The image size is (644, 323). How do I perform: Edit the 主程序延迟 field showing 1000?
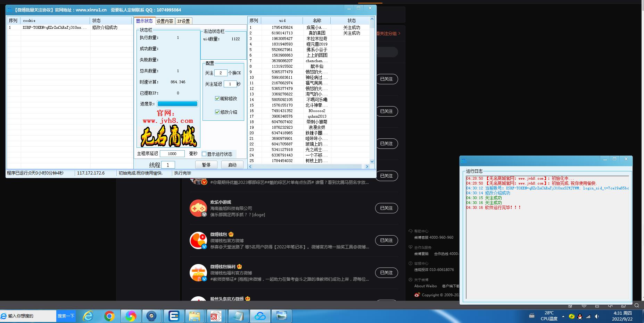click(172, 154)
